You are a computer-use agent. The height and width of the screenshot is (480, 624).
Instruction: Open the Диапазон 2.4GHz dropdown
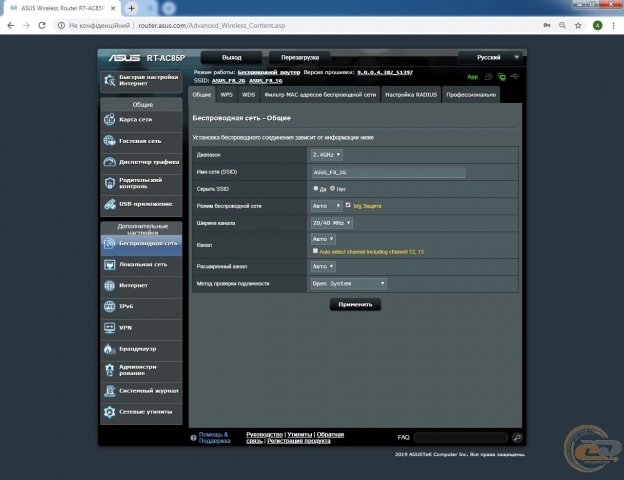(326, 155)
